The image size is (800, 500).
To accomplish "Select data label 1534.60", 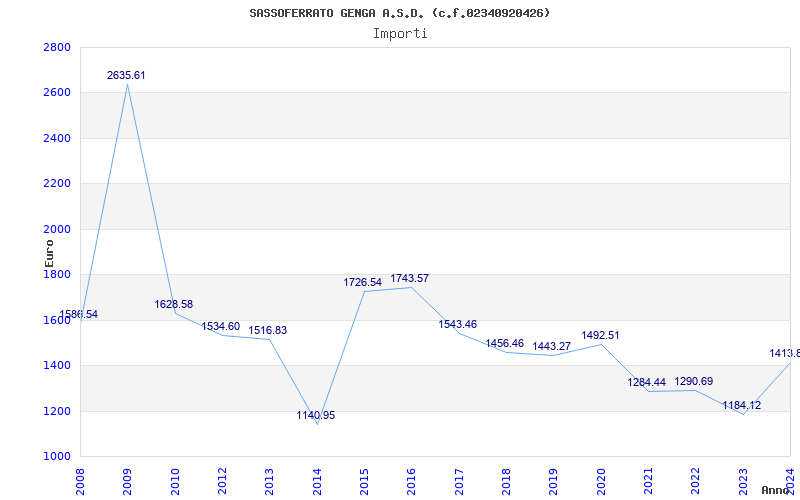I will point(220,327).
